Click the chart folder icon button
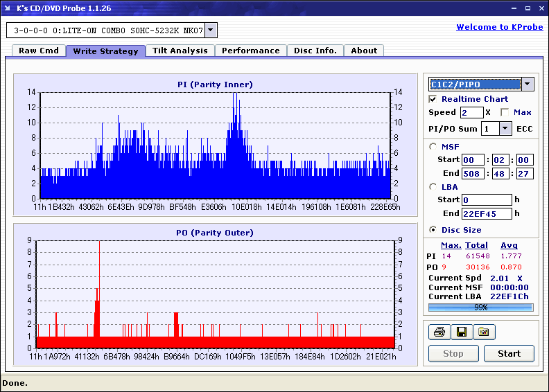 pos(484,332)
